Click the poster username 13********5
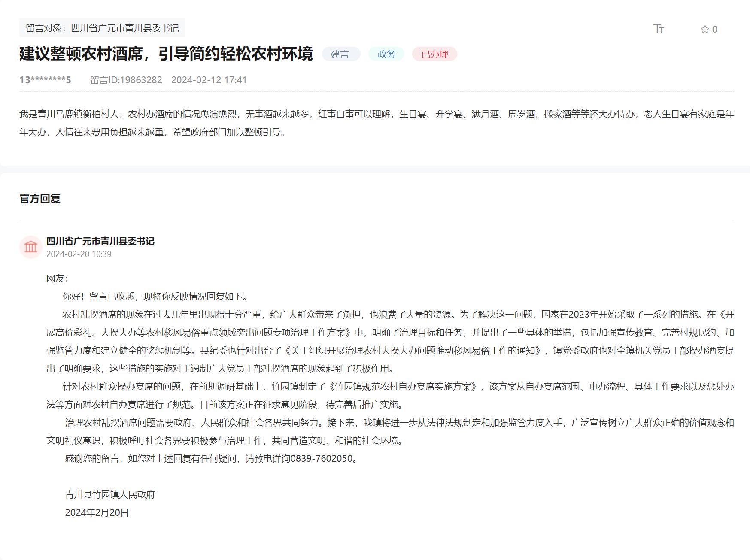This screenshot has height=560, width=750. [45, 80]
